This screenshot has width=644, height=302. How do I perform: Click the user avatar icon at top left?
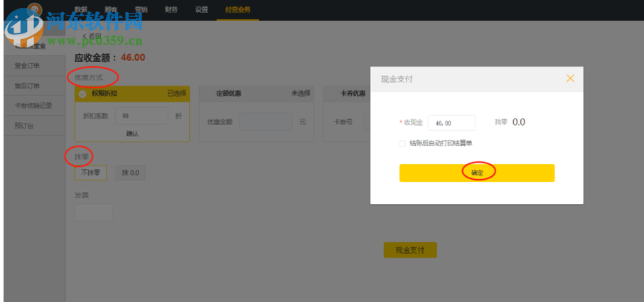coord(35,11)
